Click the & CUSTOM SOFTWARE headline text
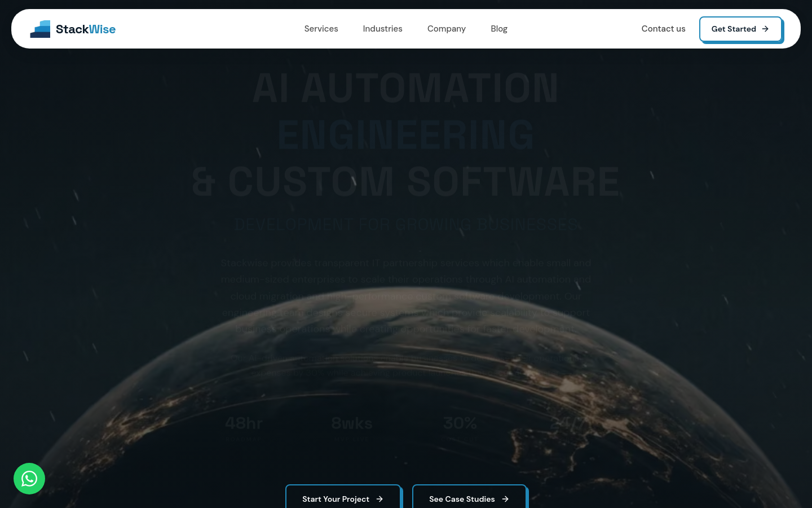Image resolution: width=812 pixels, height=508 pixels. [405, 182]
